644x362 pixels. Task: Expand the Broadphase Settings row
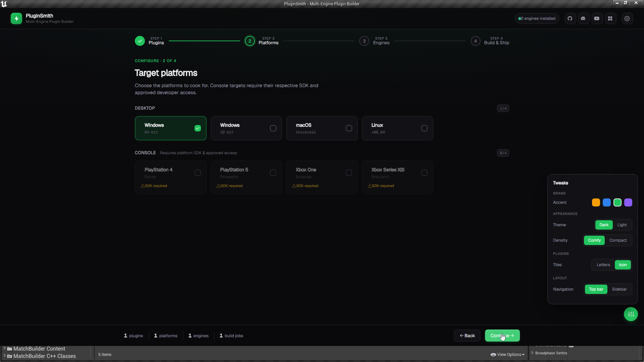[x=532, y=353]
